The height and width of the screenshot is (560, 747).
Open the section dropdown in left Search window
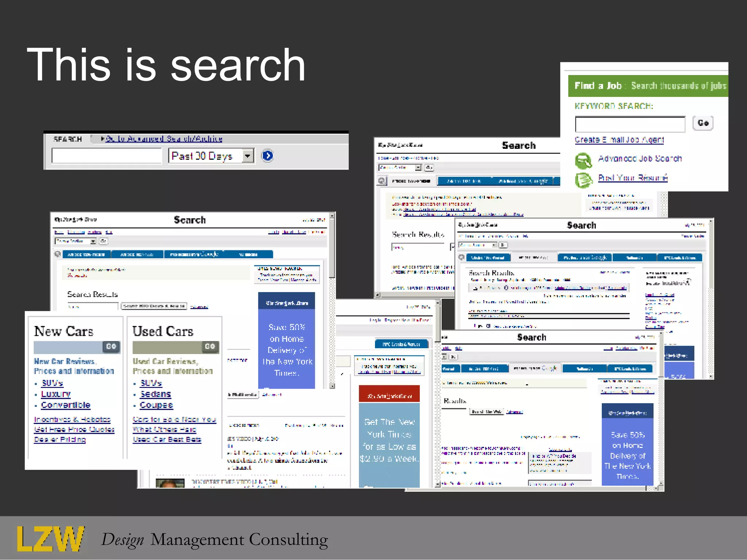coord(76,241)
